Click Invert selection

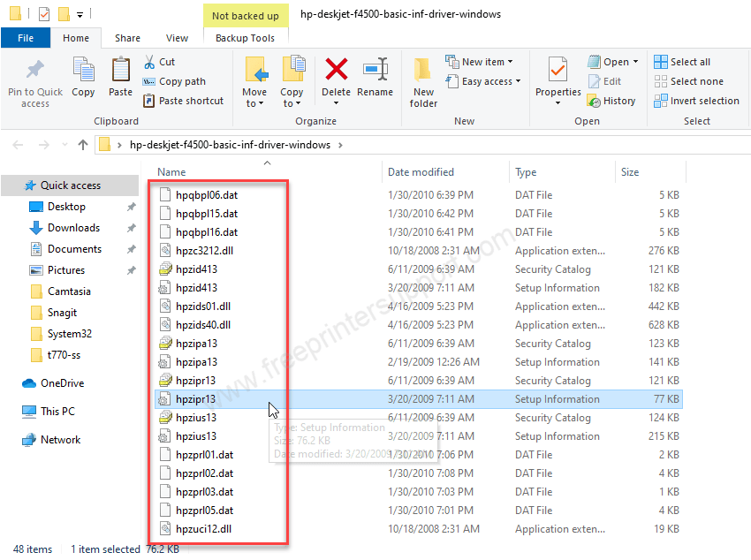click(697, 101)
